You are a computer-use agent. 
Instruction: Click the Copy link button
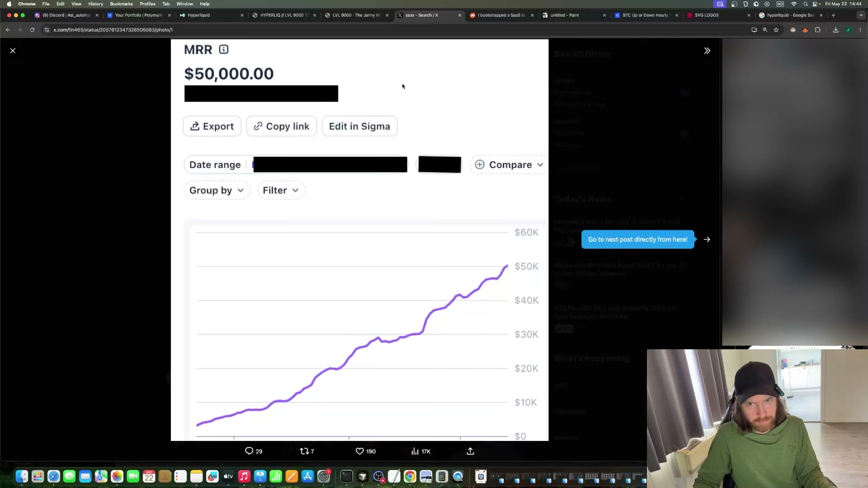pyautogui.click(x=281, y=126)
